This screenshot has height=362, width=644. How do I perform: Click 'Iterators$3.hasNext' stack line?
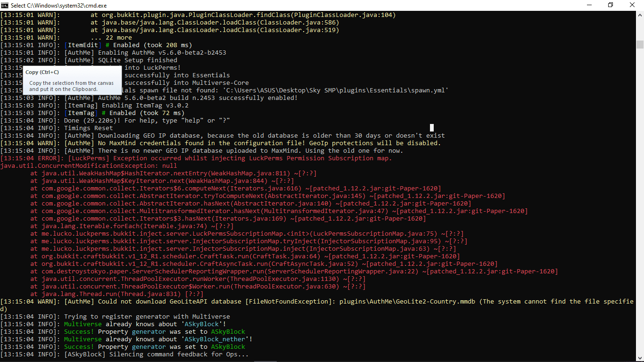tap(228, 219)
